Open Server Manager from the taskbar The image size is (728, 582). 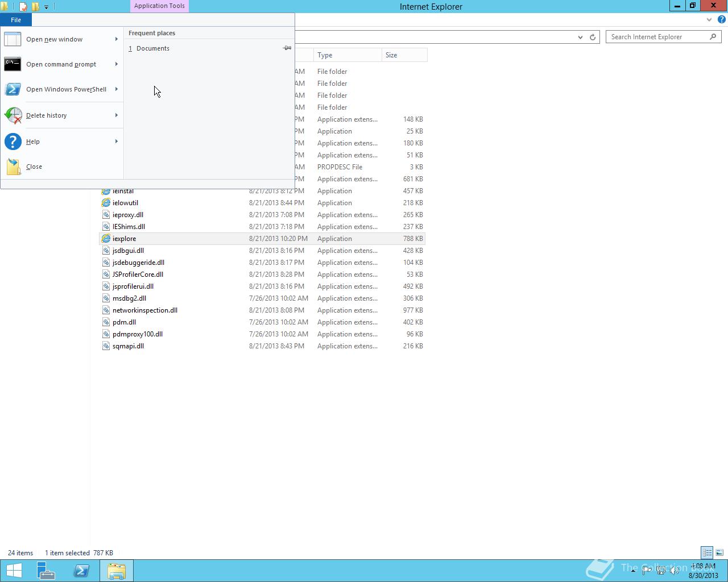click(46, 571)
